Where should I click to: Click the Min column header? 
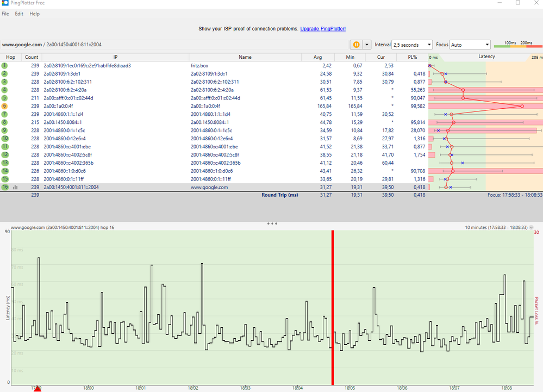tap(350, 57)
